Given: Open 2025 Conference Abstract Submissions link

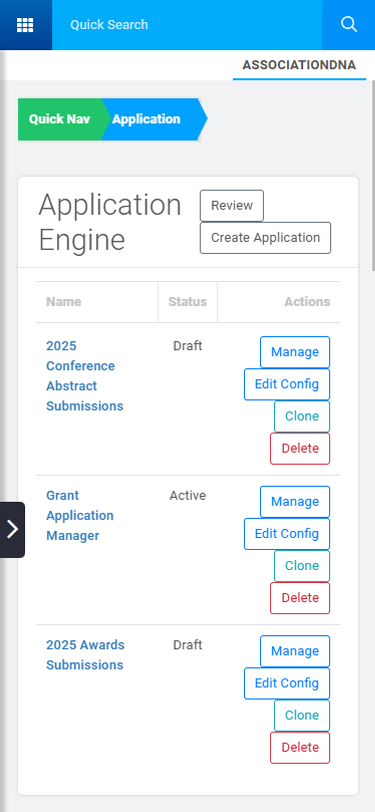Looking at the screenshot, I should (85, 375).
